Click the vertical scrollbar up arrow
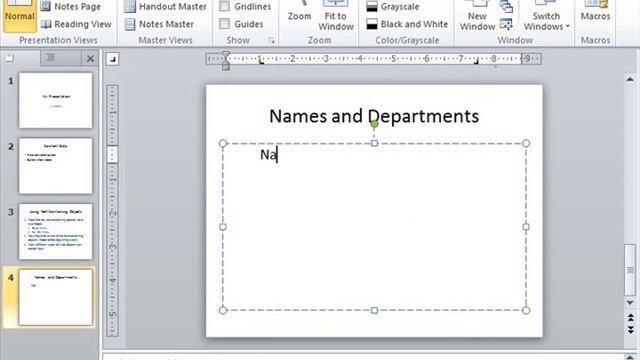 (630, 79)
